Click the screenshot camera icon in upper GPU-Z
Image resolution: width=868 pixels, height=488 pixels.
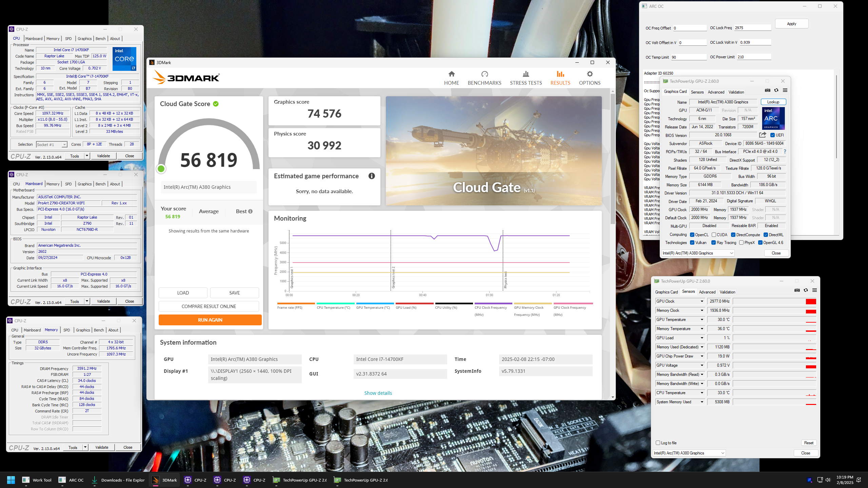pyautogui.click(x=768, y=90)
